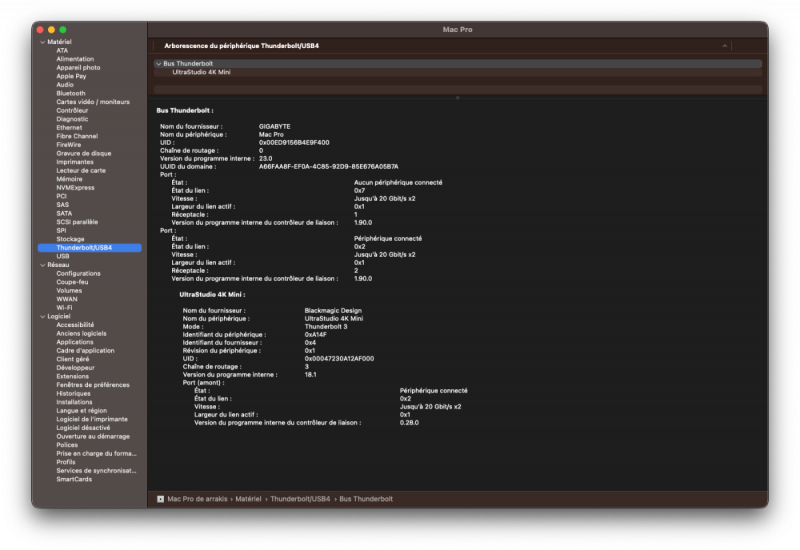Open Fibre Channel in sidebar

pos(77,136)
